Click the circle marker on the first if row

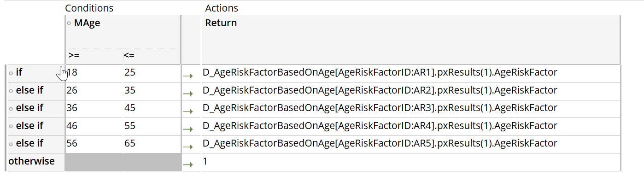coord(11,73)
